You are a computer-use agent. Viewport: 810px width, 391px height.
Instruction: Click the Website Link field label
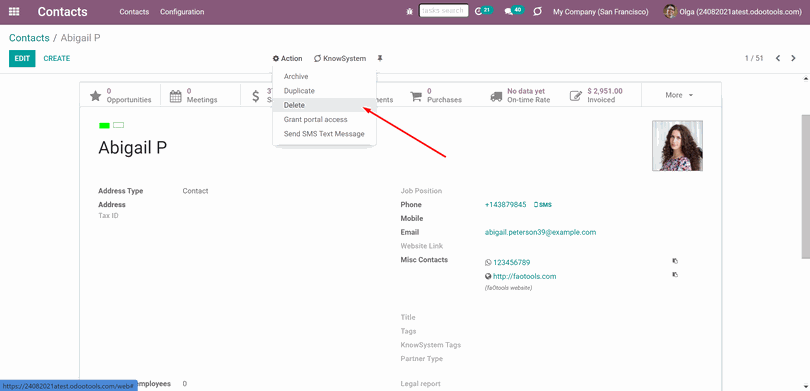(x=422, y=246)
